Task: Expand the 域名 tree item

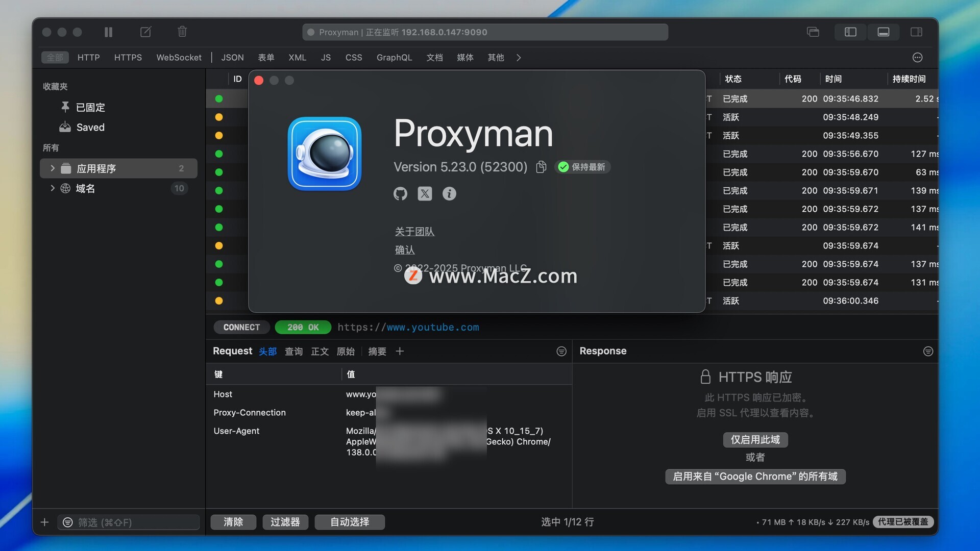Action: [x=52, y=188]
